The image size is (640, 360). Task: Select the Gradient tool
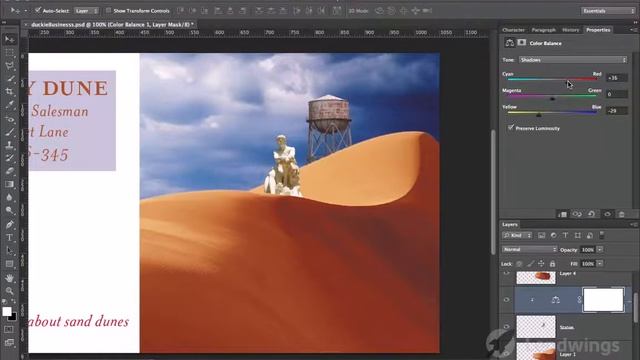(x=9, y=184)
